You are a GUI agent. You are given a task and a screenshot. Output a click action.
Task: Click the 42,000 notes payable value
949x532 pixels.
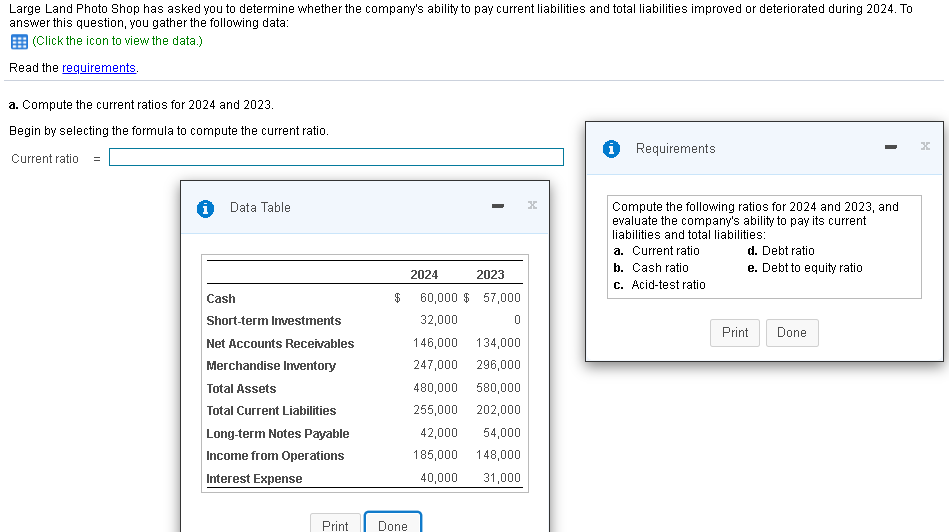439,433
